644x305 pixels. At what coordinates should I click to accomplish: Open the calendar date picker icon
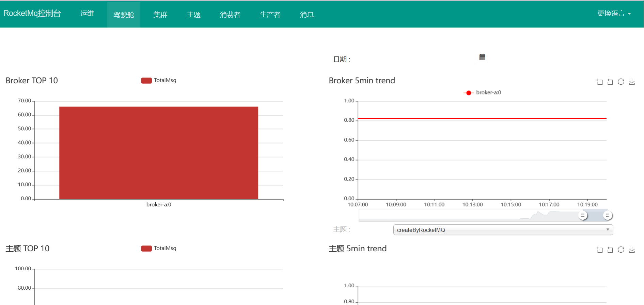pyautogui.click(x=482, y=57)
